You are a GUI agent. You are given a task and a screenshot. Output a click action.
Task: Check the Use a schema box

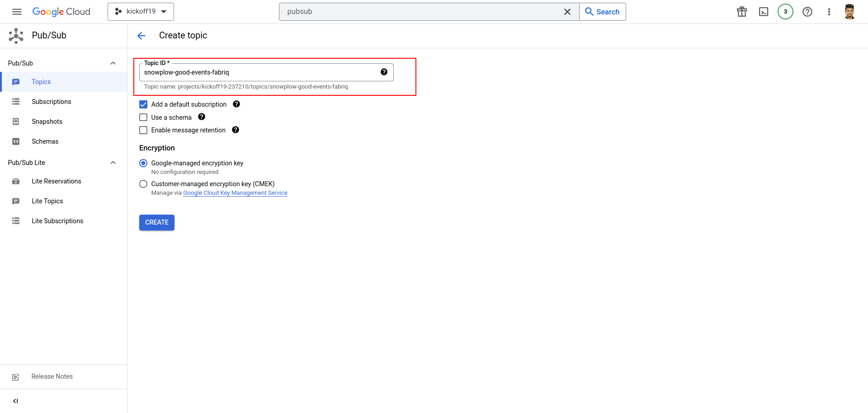coord(143,117)
